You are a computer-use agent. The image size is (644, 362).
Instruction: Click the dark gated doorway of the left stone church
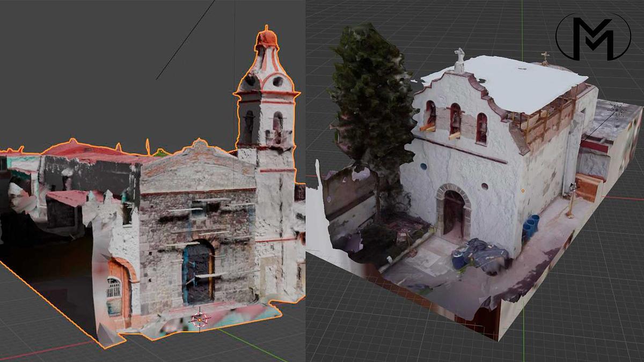coord(198,272)
